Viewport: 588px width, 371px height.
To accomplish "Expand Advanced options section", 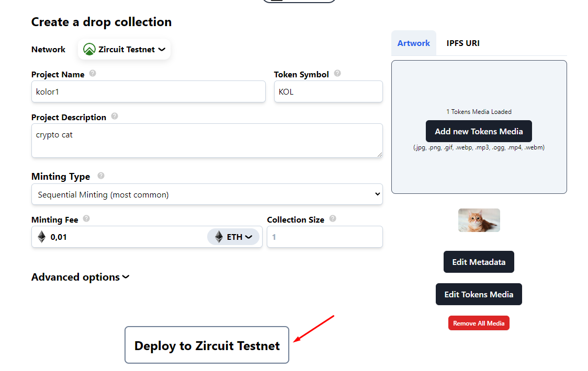I will [x=81, y=277].
